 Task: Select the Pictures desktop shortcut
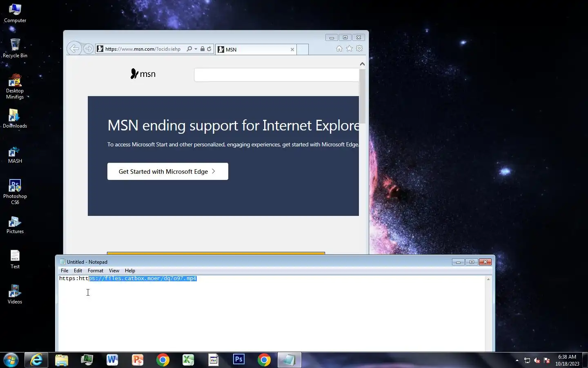pyautogui.click(x=15, y=225)
